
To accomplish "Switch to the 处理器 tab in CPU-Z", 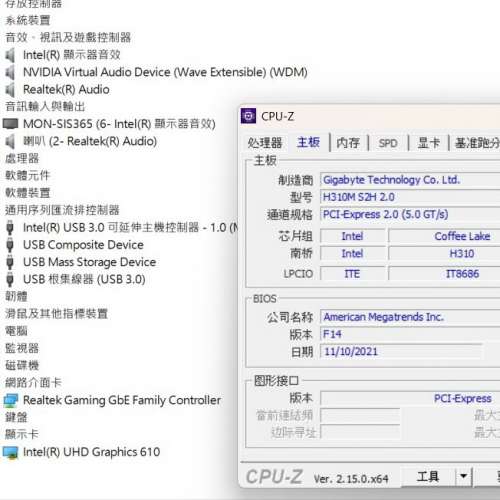I will pos(265,143).
